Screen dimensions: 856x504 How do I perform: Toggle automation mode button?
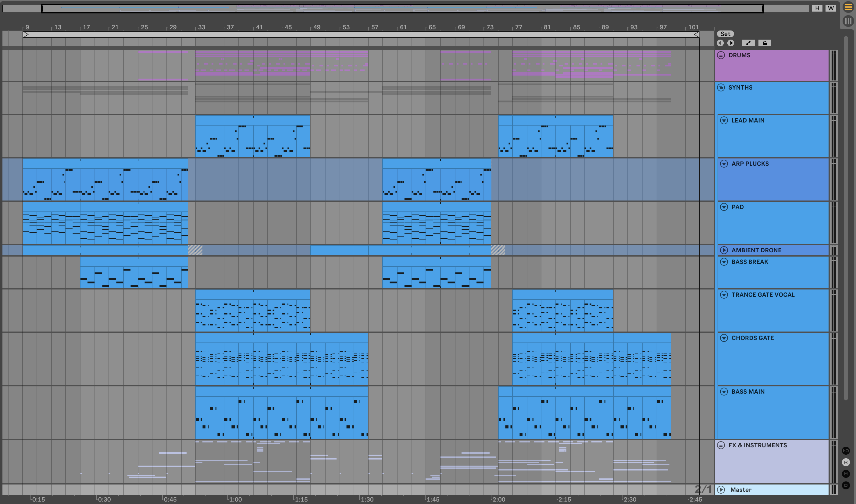pyautogui.click(x=748, y=43)
